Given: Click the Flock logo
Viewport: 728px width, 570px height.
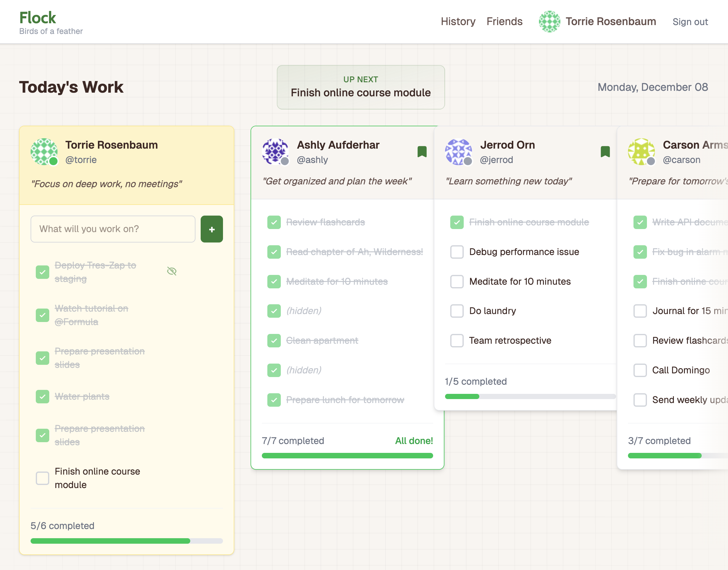Looking at the screenshot, I should pos(37,17).
